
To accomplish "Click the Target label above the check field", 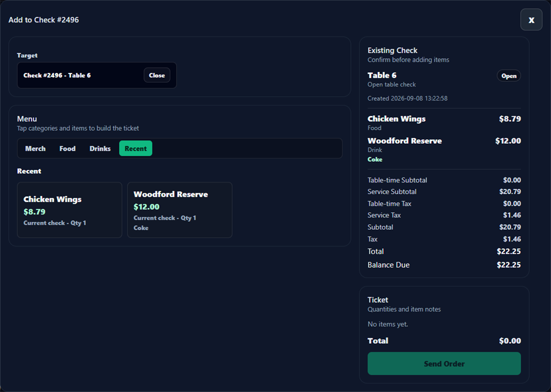I will (27, 56).
